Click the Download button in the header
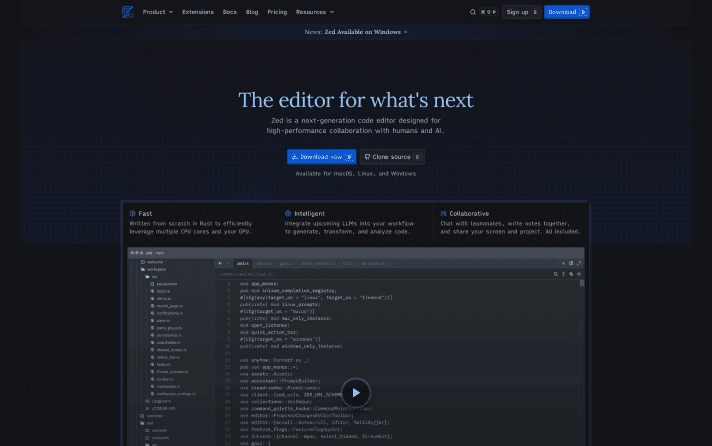 coord(567,12)
